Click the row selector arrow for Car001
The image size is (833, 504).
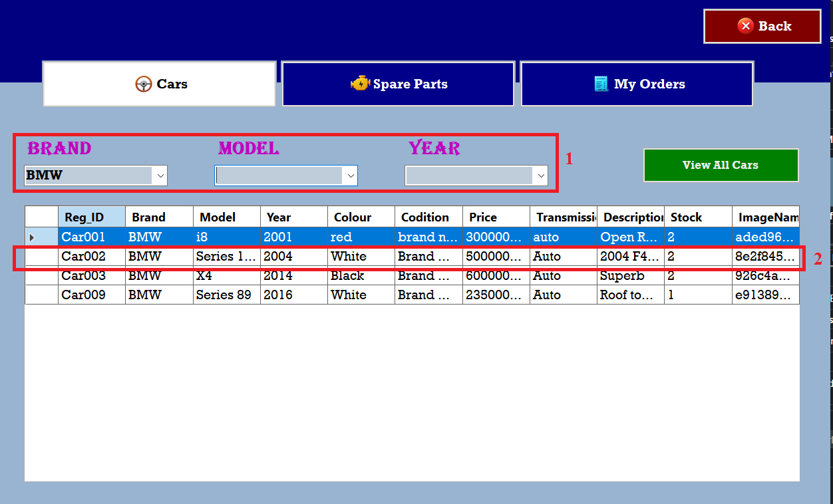pos(31,237)
